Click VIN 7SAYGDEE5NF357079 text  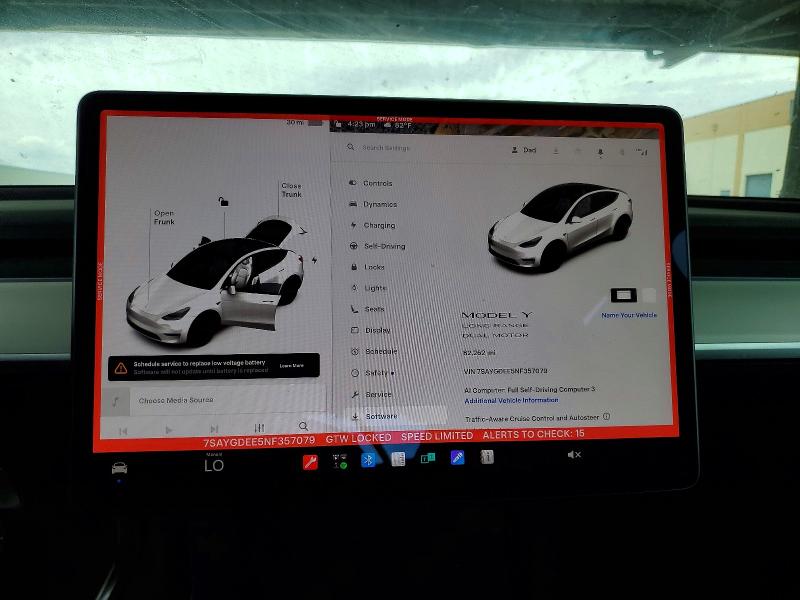click(x=505, y=371)
